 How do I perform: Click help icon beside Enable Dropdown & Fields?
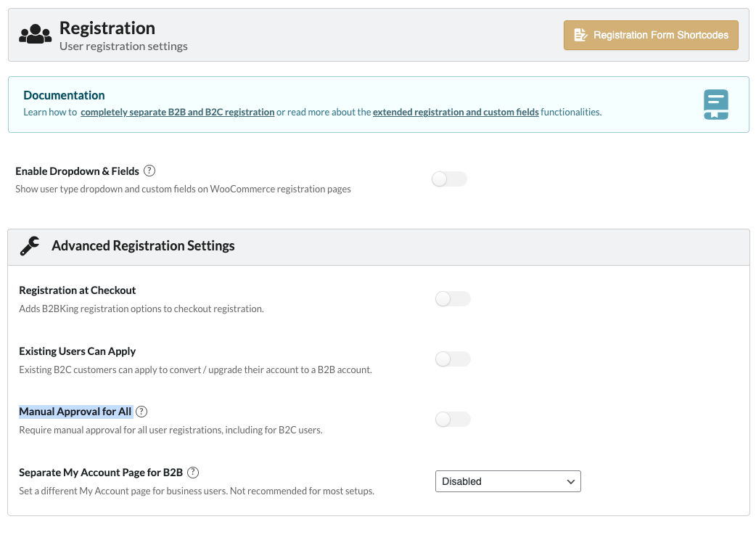coord(149,171)
